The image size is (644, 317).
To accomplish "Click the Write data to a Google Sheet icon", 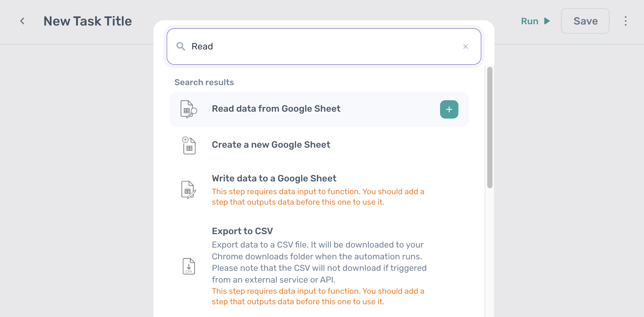I will point(189,190).
